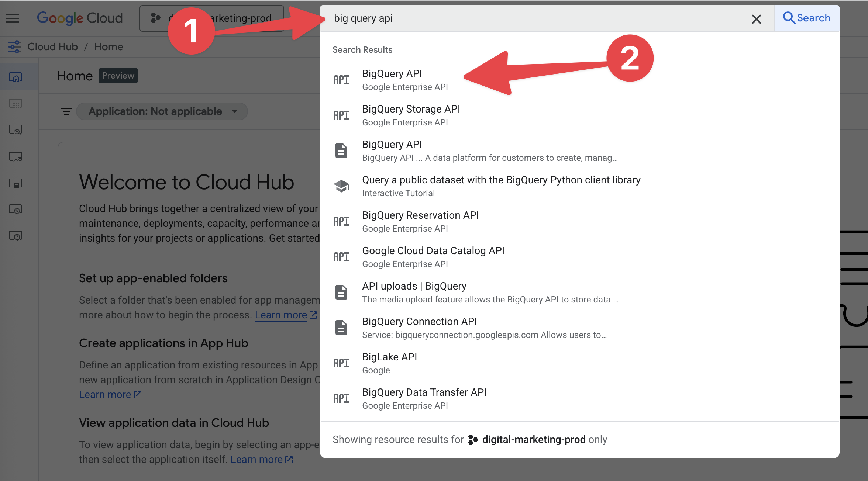Click the filter list icon
The image size is (868, 481).
(x=66, y=111)
